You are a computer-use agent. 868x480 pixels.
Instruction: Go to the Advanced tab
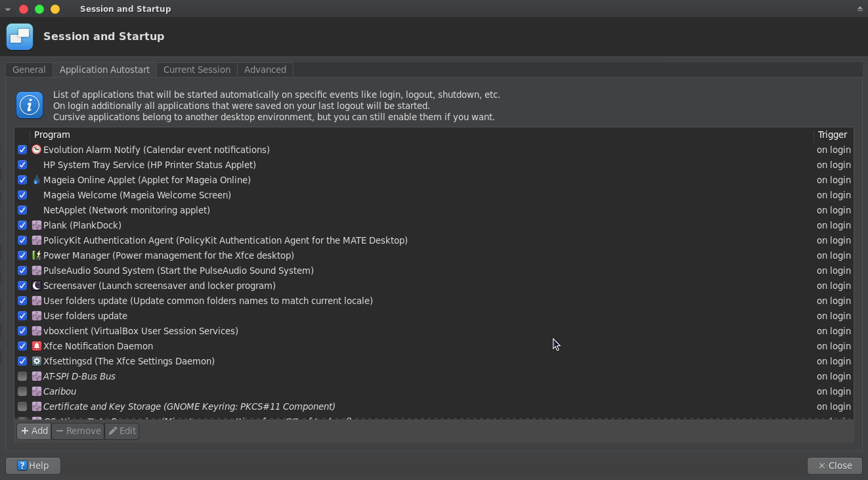click(265, 70)
